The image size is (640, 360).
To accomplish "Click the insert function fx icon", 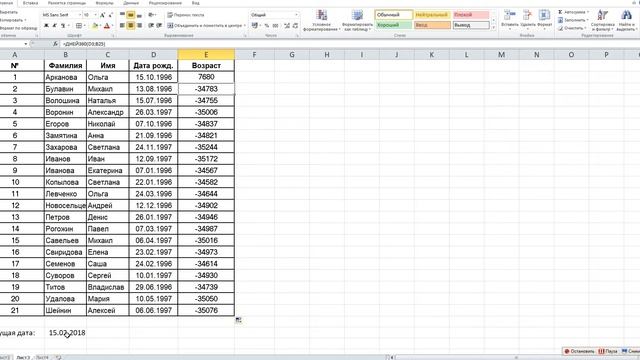I will coord(55,44).
